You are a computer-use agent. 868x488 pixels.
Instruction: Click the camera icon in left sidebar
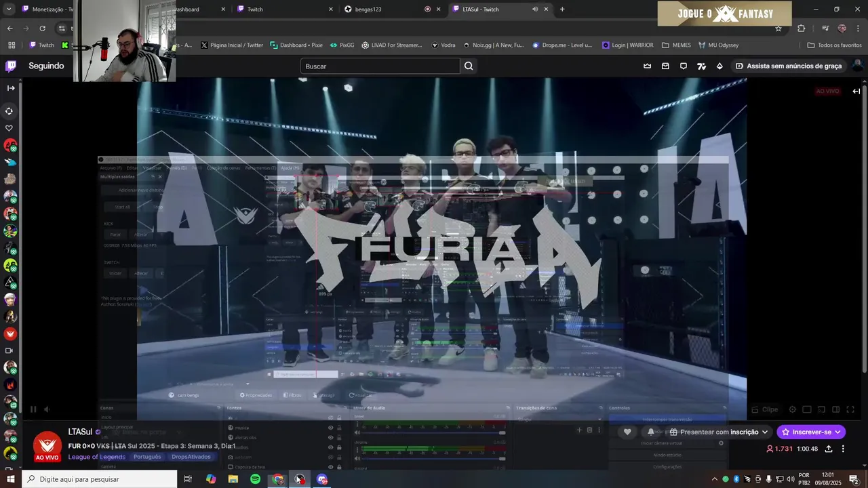tap(9, 350)
